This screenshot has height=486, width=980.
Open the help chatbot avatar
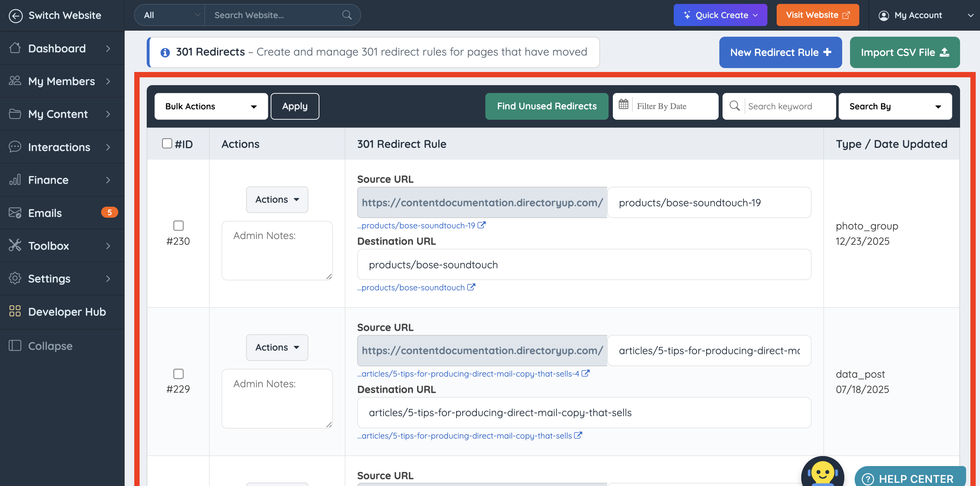[822, 473]
